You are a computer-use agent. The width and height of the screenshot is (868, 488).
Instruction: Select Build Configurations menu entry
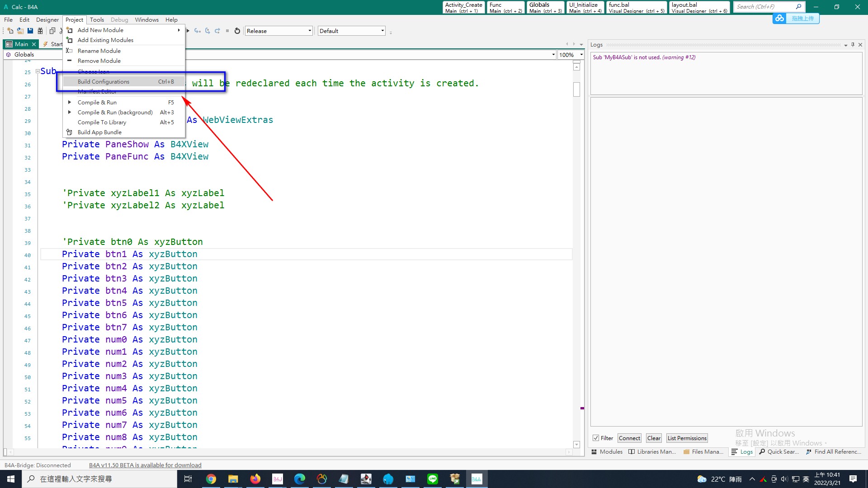pyautogui.click(x=104, y=82)
